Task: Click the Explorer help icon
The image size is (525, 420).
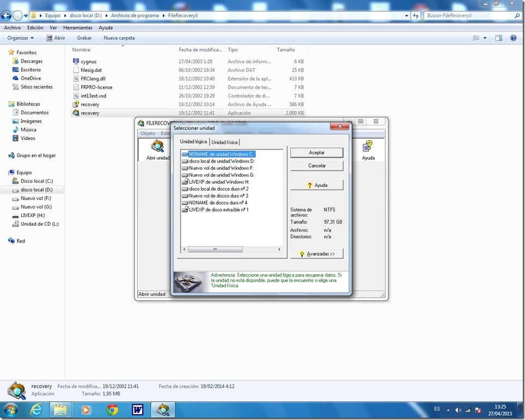Action: pyautogui.click(x=513, y=38)
